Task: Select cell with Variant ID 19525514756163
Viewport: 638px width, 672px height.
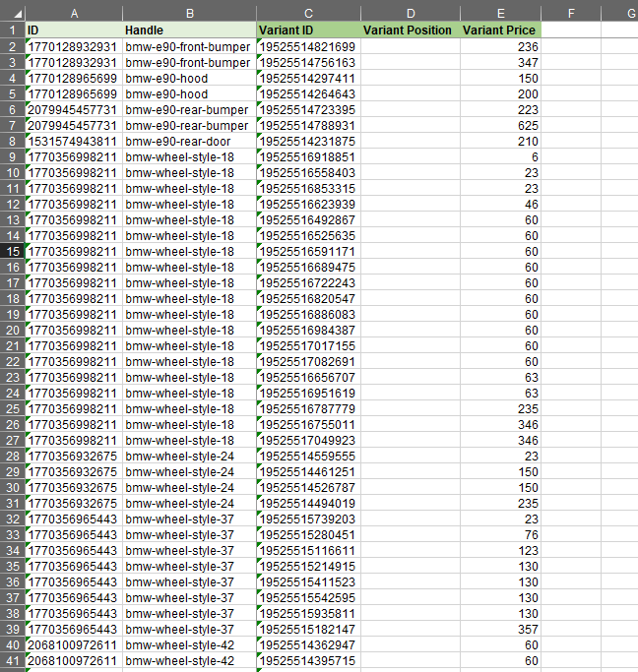Action: click(309, 63)
